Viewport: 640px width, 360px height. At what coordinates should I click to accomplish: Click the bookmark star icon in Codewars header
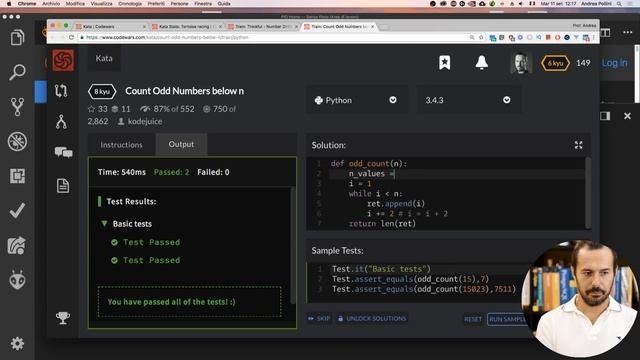click(444, 62)
